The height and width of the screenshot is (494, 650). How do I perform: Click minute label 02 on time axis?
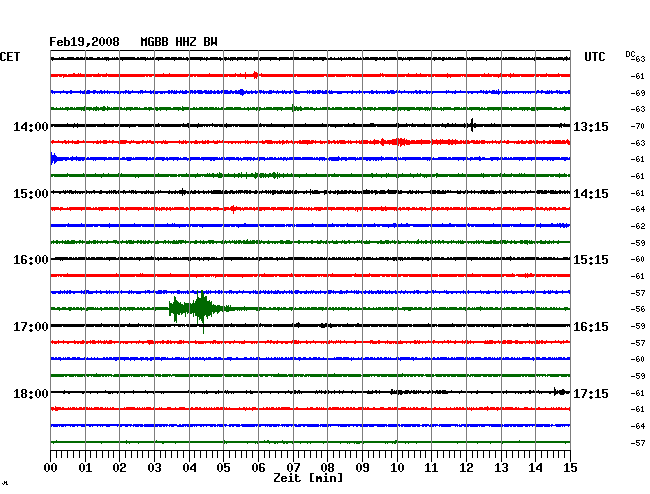click(119, 468)
